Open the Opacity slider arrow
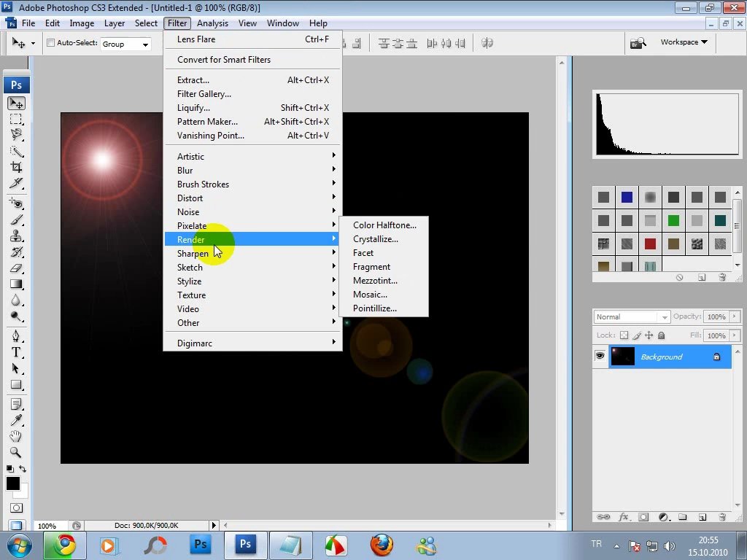 [735, 316]
